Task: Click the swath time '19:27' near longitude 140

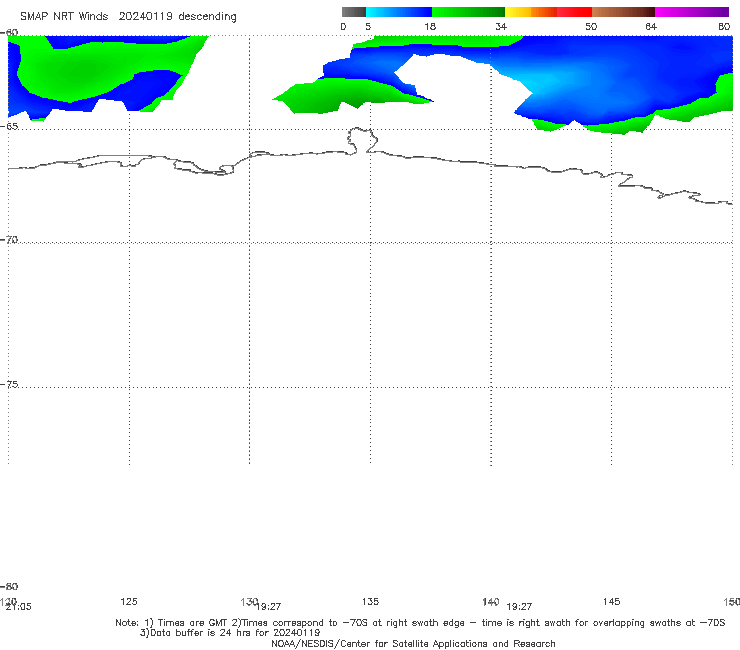Action: coord(519,606)
